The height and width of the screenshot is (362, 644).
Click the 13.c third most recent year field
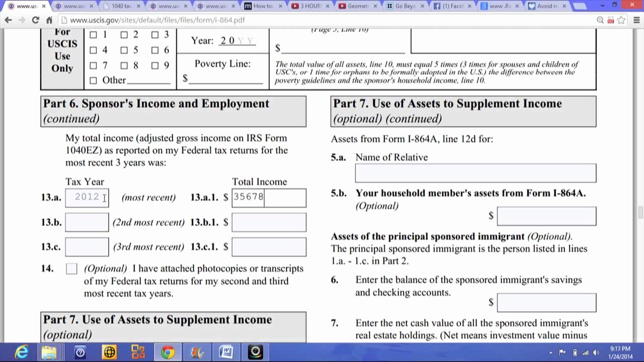(87, 247)
